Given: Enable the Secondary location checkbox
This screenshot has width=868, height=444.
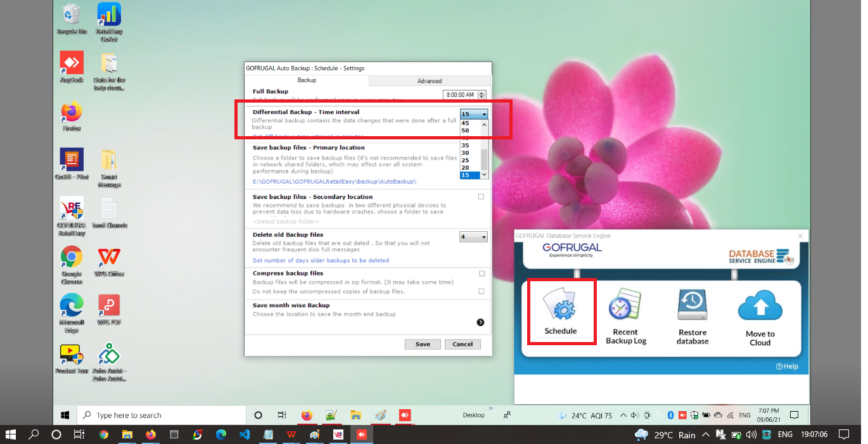Looking at the screenshot, I should pyautogui.click(x=481, y=197).
